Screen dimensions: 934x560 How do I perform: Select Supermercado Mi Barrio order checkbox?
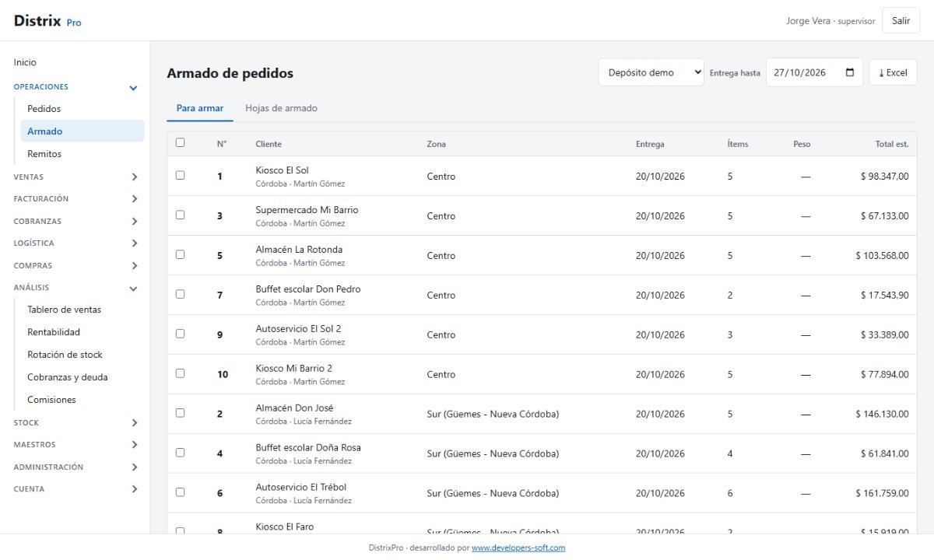tap(181, 215)
